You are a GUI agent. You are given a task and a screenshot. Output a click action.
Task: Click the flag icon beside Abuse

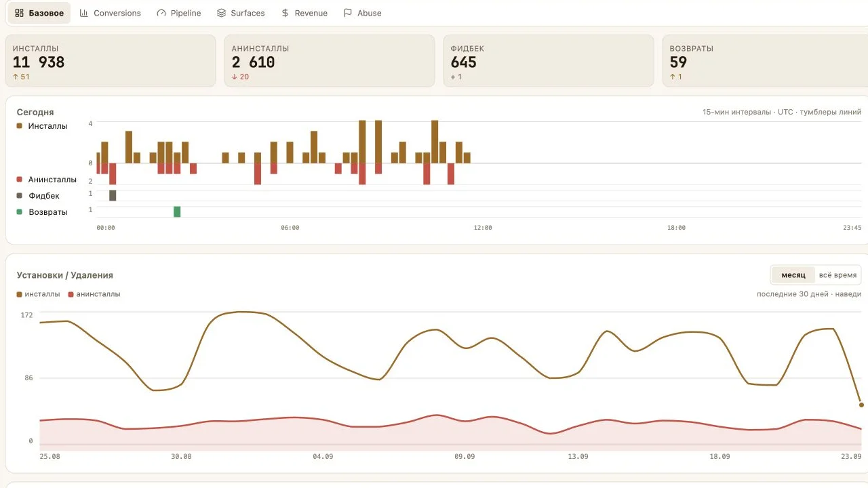[x=348, y=13]
